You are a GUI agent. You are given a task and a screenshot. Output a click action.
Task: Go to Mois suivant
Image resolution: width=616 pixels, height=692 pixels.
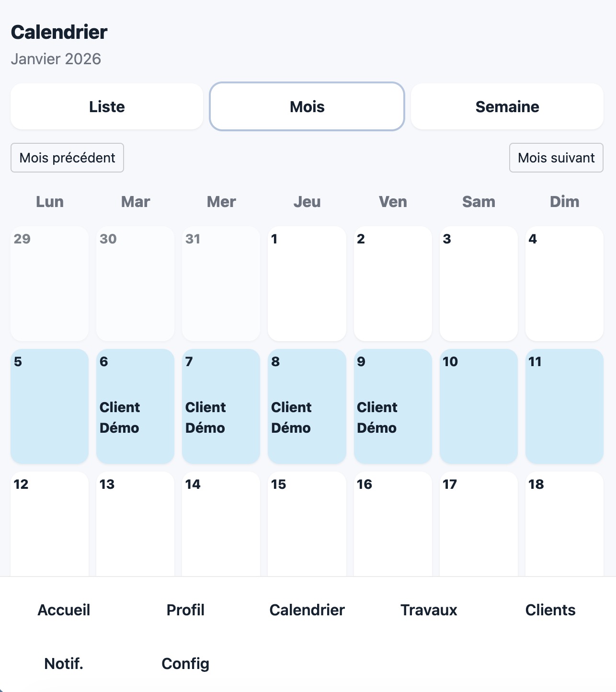tap(556, 158)
